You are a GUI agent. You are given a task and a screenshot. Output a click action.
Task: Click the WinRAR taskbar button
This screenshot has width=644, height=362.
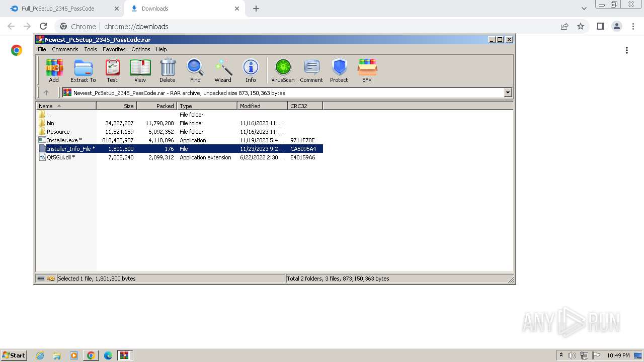pos(124,355)
